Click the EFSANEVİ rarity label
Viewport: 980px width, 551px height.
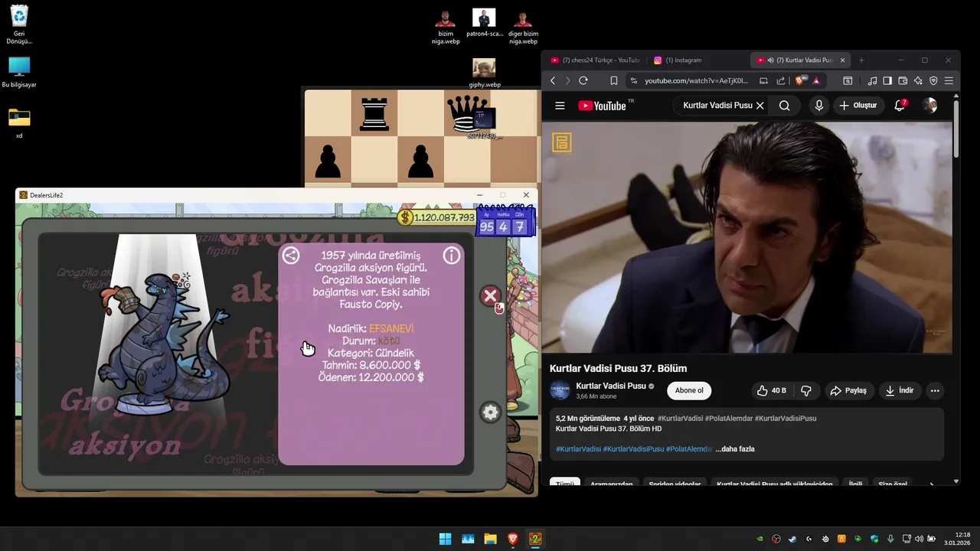[x=391, y=328]
